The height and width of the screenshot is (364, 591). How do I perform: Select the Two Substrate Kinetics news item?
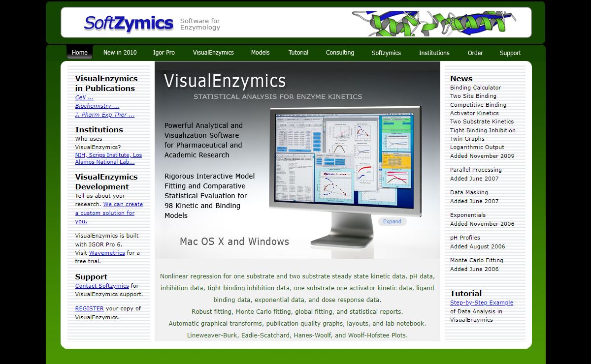pos(482,121)
